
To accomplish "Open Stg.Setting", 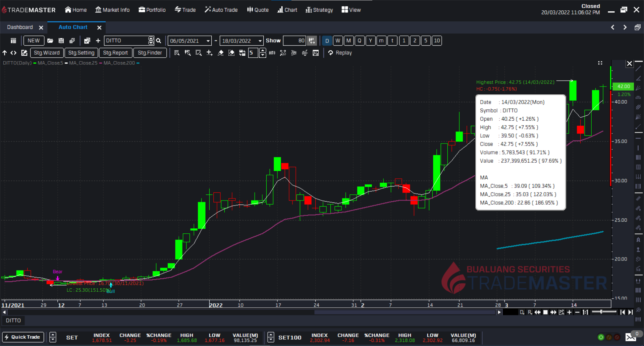I will pyautogui.click(x=81, y=53).
